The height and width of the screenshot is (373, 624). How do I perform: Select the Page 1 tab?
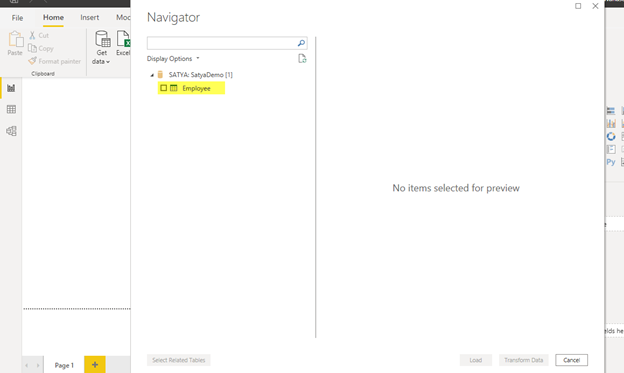pos(64,365)
